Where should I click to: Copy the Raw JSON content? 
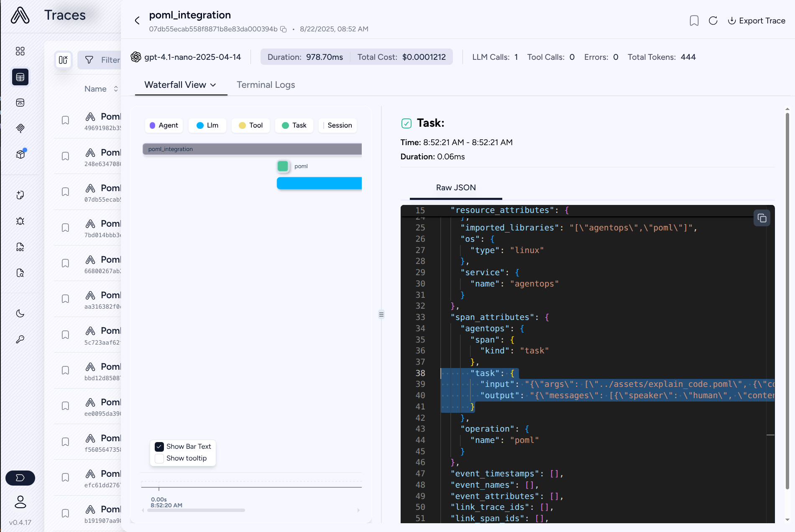(x=762, y=218)
